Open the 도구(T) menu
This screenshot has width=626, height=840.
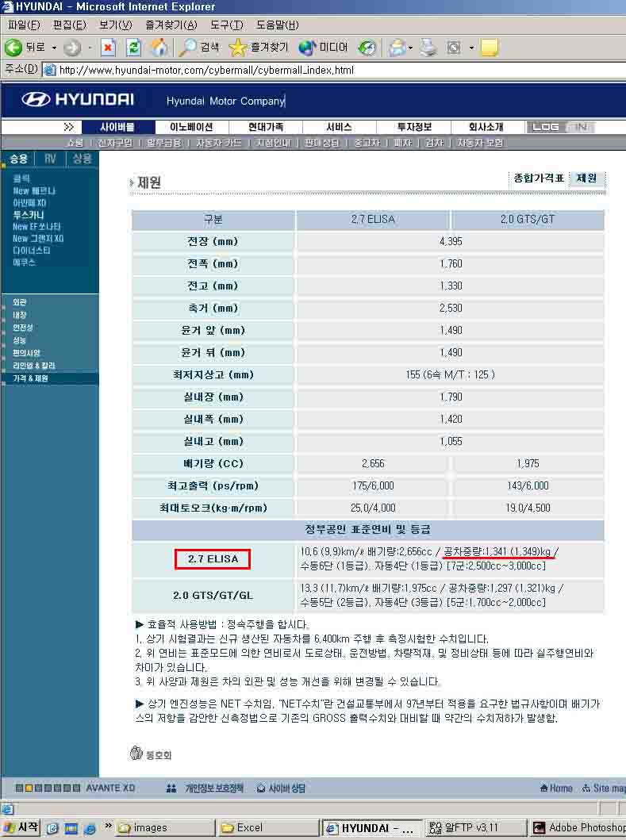(x=227, y=25)
